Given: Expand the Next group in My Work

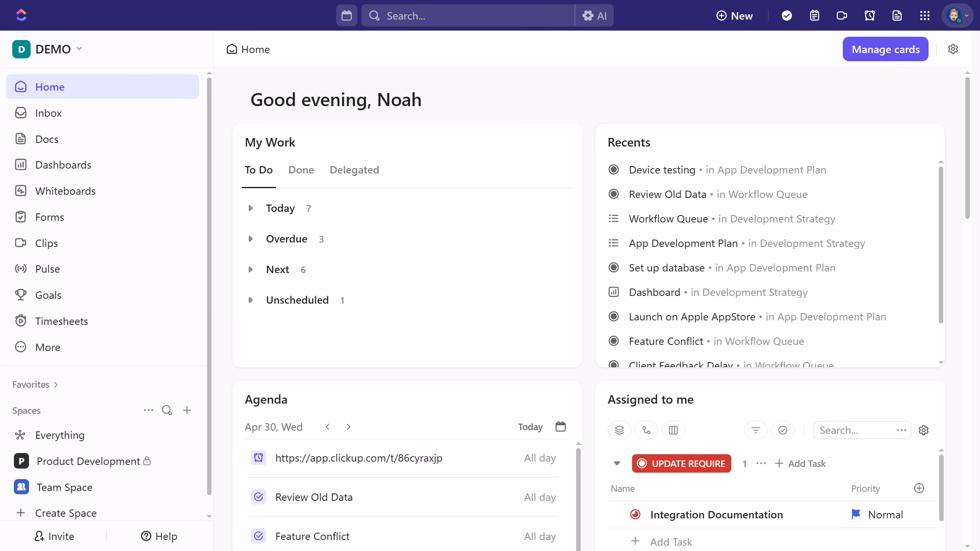Looking at the screenshot, I should click(251, 269).
